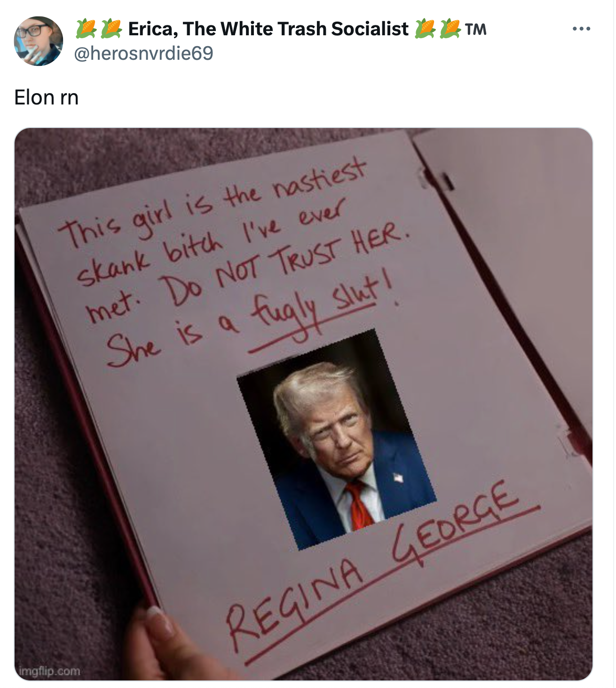Select the "Elon rn" tweet text

(x=47, y=97)
